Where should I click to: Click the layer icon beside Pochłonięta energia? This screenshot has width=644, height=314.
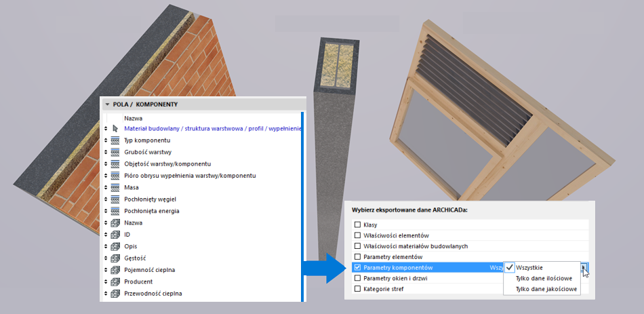click(x=115, y=211)
